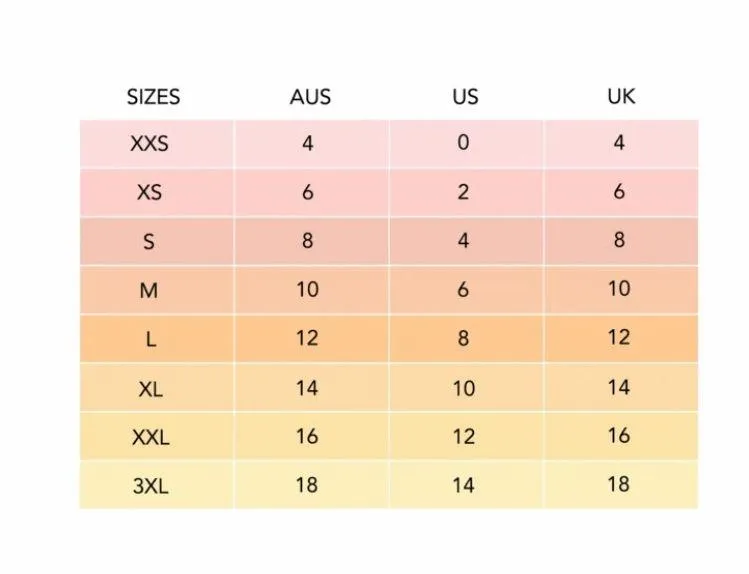
Task: Select the M size row label
Action: (x=150, y=290)
